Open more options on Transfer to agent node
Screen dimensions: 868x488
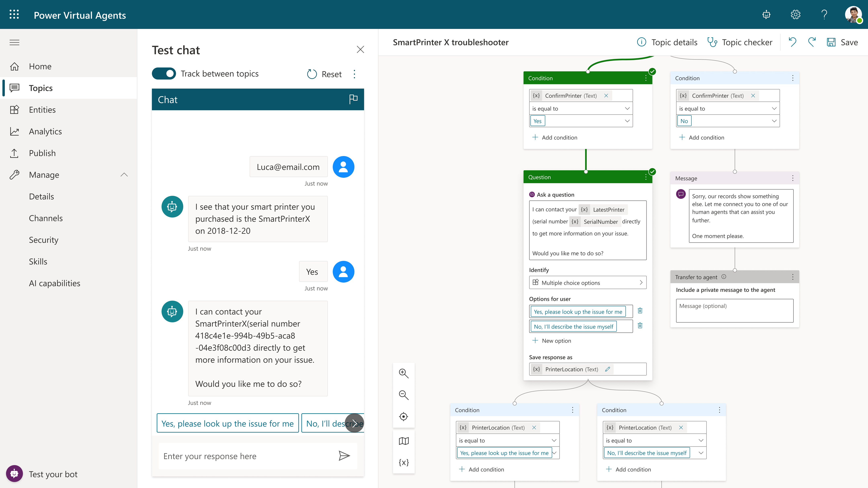coord(792,277)
